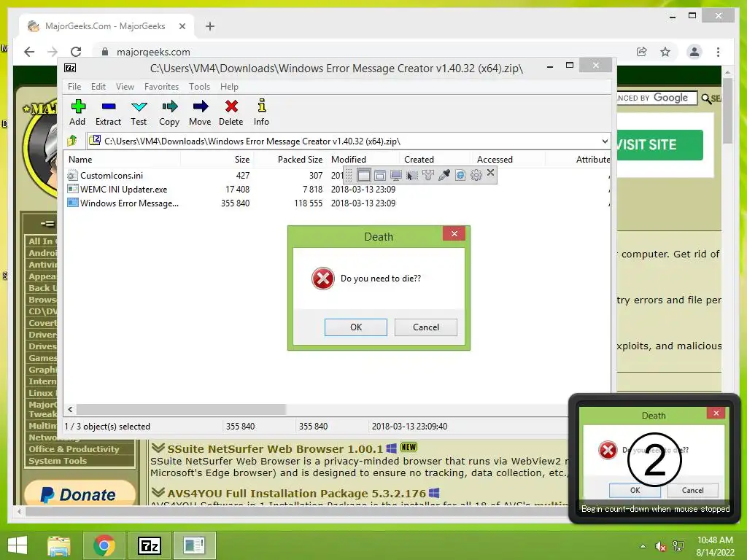Open the 7-Zip Edit menu

[98, 87]
